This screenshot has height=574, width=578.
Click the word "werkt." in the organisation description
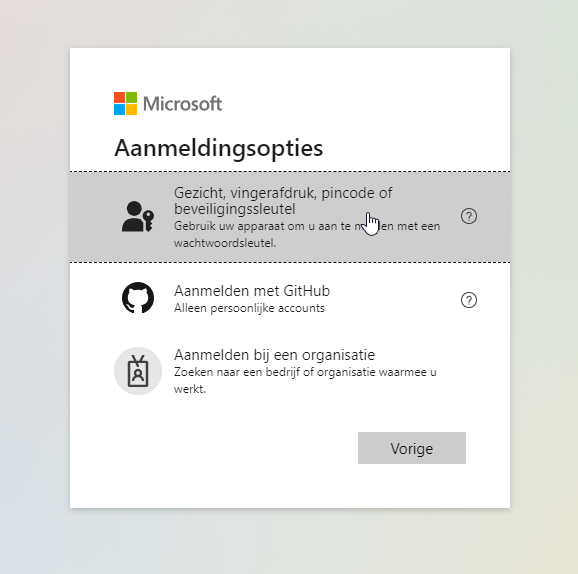(190, 389)
